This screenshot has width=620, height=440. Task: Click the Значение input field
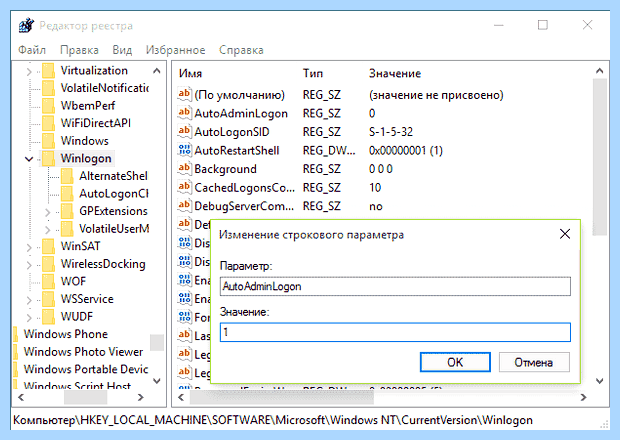point(395,332)
